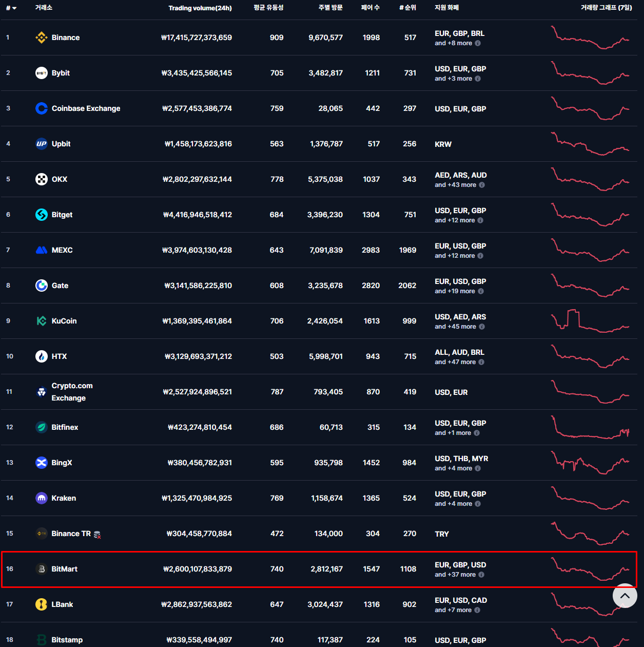Click the info icon in BitMart's fiat cell

pyautogui.click(x=481, y=575)
